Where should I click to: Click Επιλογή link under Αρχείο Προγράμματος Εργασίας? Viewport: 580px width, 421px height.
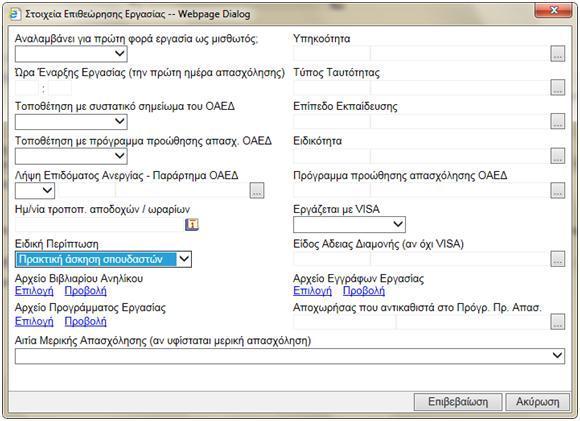tap(34, 321)
